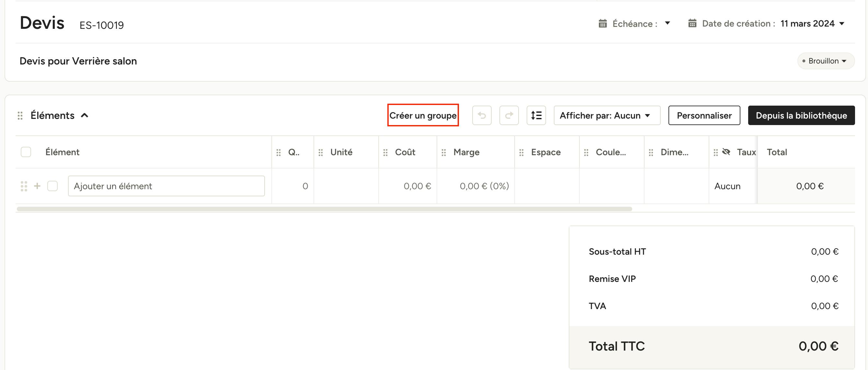Click the quote number ES-10019
Viewport: 868px width, 370px height.
click(101, 25)
